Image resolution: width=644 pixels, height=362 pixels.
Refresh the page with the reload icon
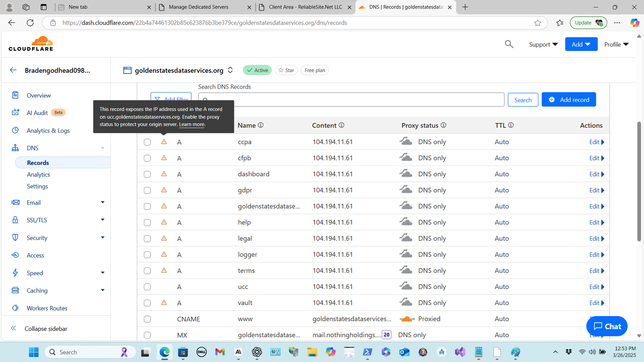point(30,23)
